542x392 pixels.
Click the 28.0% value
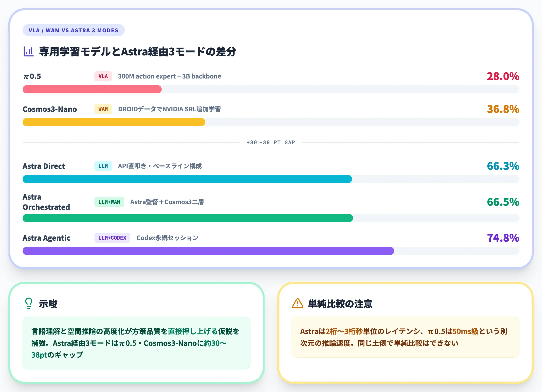tap(503, 76)
